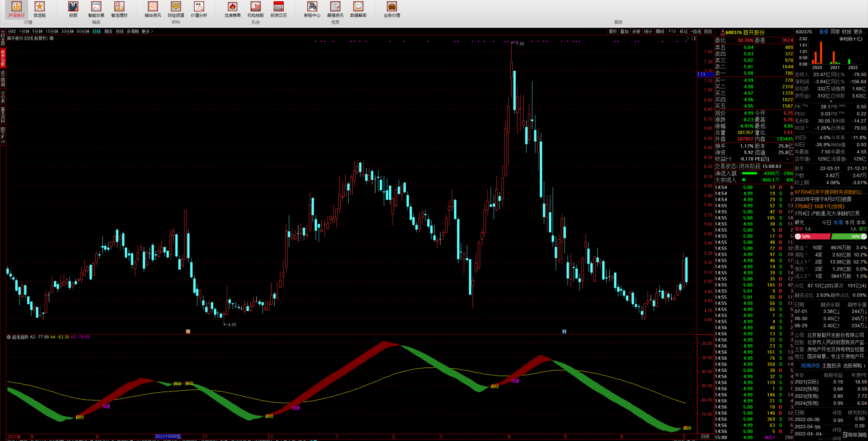Open 多周期 multi-period view

(133, 31)
